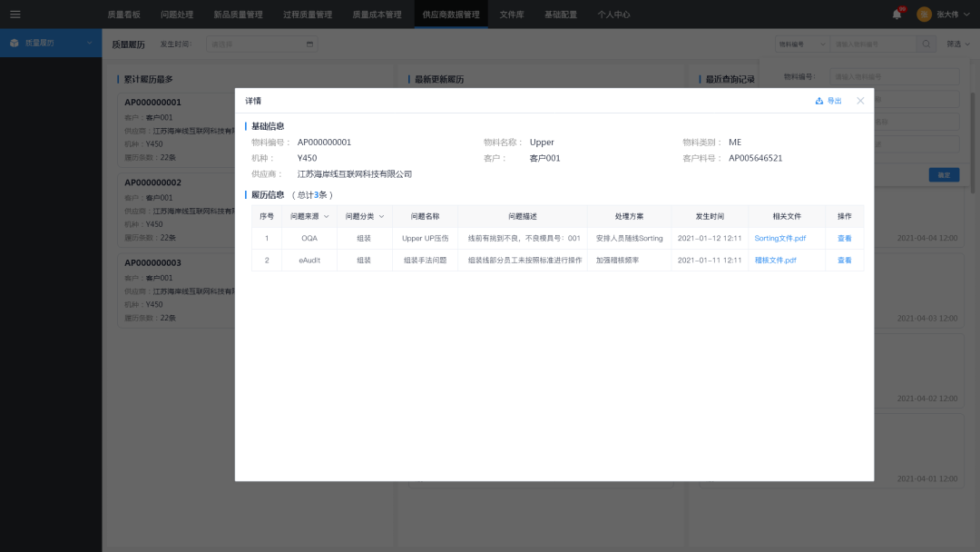Click the 发生时间 date input field
Image resolution: width=980 pixels, height=552 pixels.
(262, 44)
